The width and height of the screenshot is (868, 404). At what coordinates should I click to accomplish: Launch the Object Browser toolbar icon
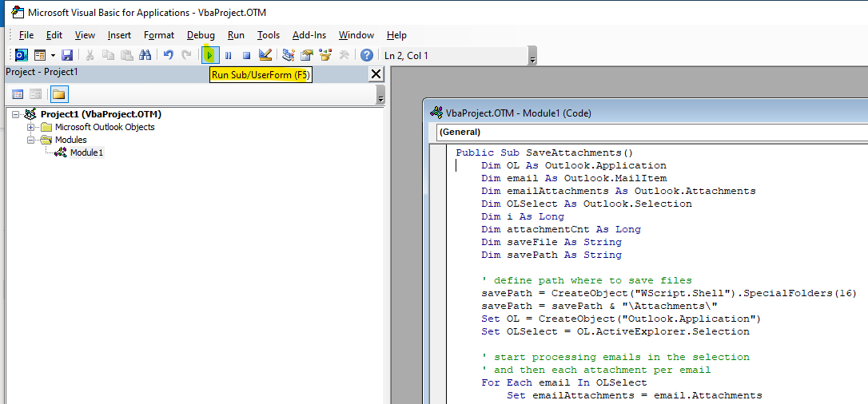[x=325, y=55]
